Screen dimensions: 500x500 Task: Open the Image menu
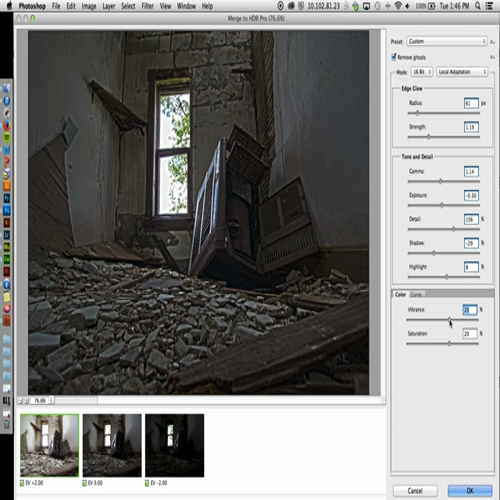coord(89,6)
